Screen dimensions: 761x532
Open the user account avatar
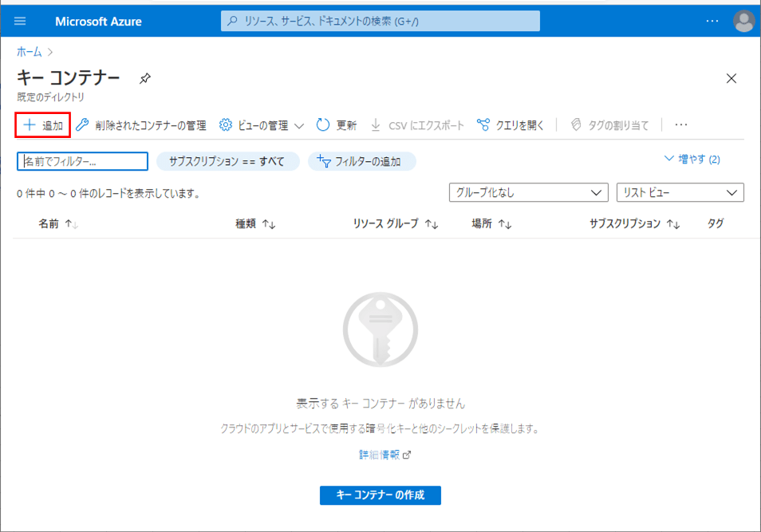click(744, 21)
